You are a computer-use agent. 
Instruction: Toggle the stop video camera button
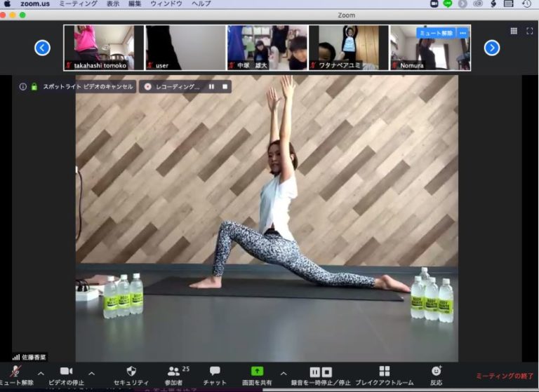tap(66, 371)
